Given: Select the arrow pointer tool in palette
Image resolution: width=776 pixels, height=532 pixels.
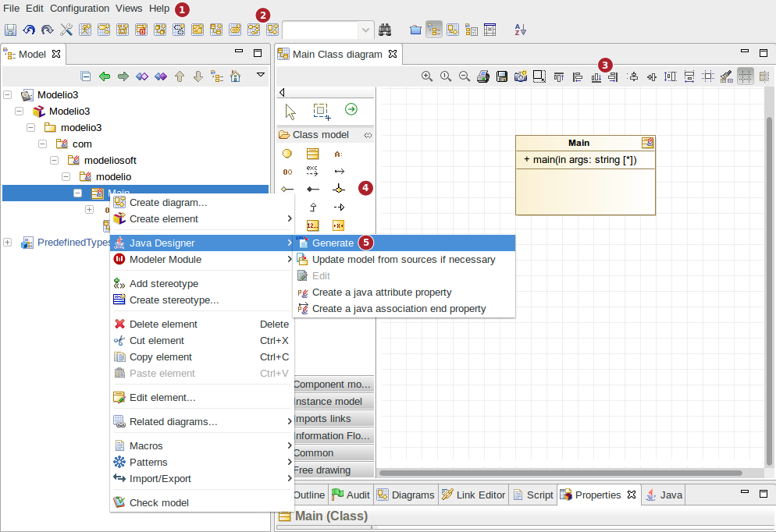Looking at the screenshot, I should 291,111.
